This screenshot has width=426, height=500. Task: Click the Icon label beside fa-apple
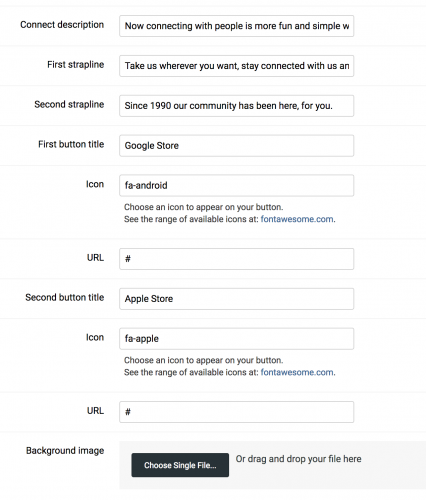pyautogui.click(x=95, y=337)
